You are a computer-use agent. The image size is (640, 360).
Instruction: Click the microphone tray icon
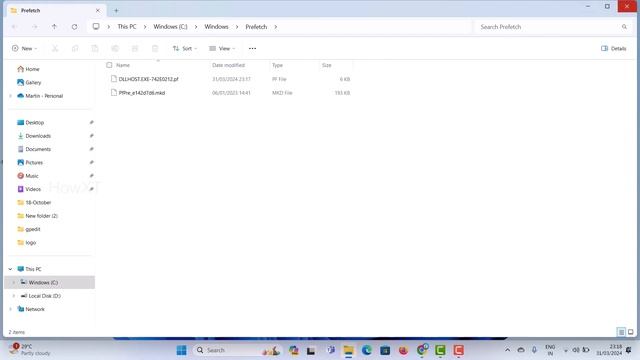click(x=534, y=350)
